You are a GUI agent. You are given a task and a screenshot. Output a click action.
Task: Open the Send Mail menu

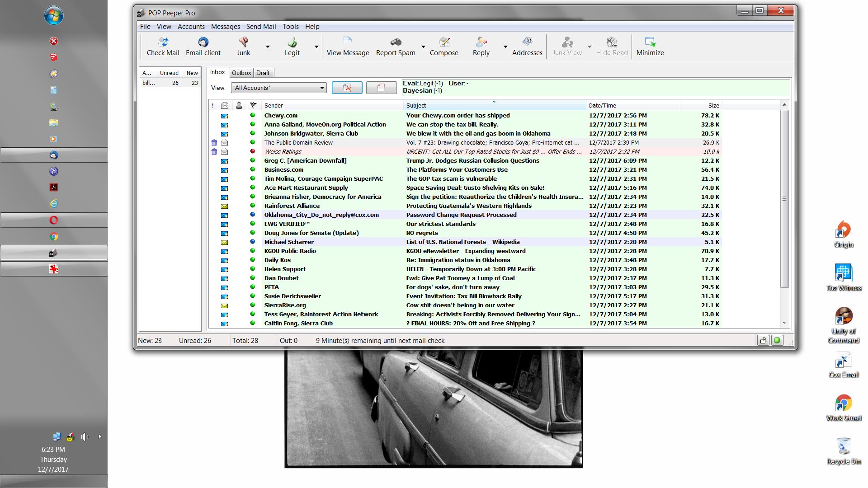261,27
